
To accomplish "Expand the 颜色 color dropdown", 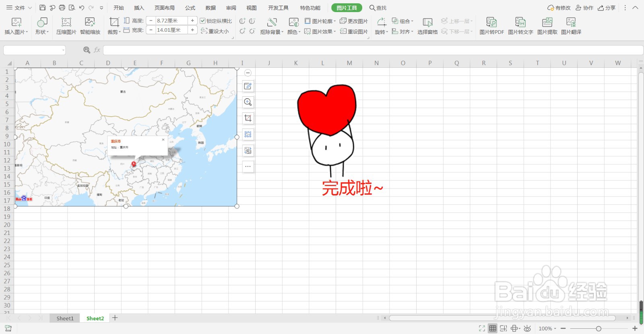I will (299, 32).
